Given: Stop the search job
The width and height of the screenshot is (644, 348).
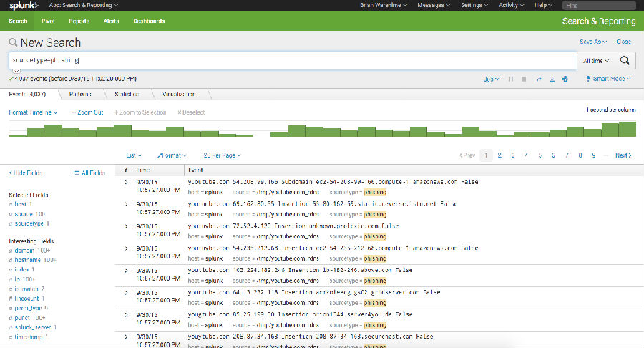Looking at the screenshot, I should (x=524, y=79).
